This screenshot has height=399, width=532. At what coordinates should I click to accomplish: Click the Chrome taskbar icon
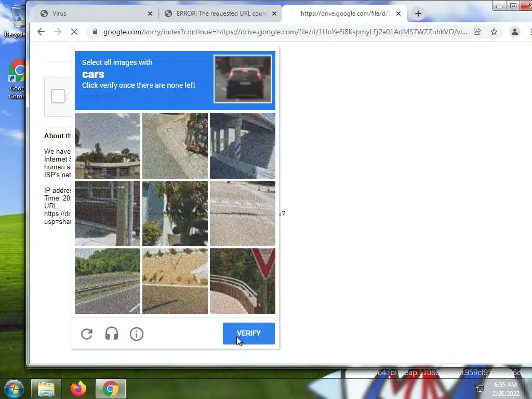tap(111, 389)
